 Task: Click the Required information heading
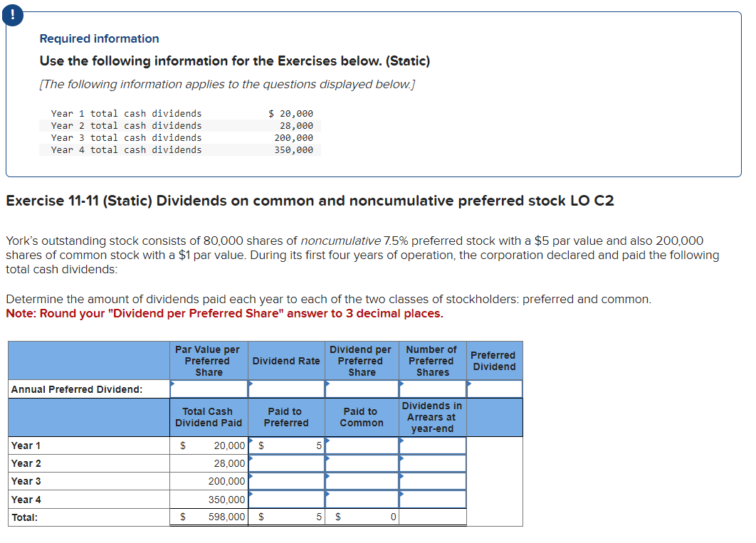(x=100, y=38)
